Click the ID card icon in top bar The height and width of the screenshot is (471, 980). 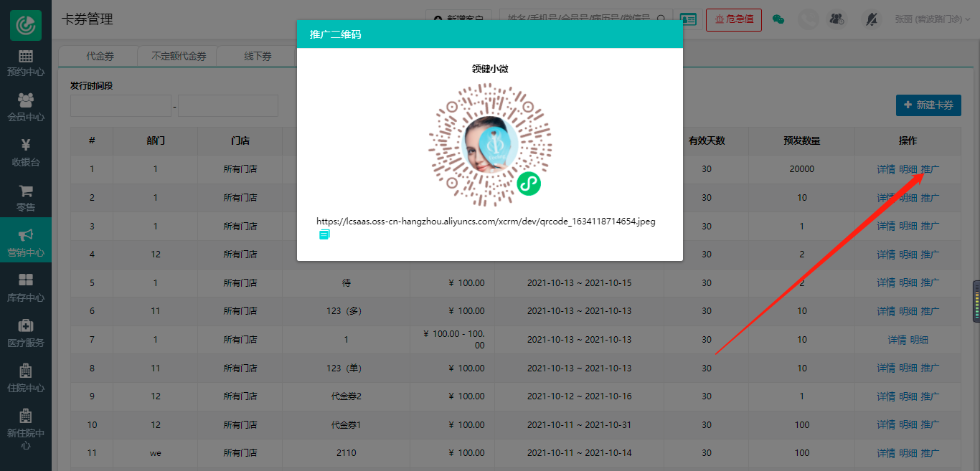[688, 19]
